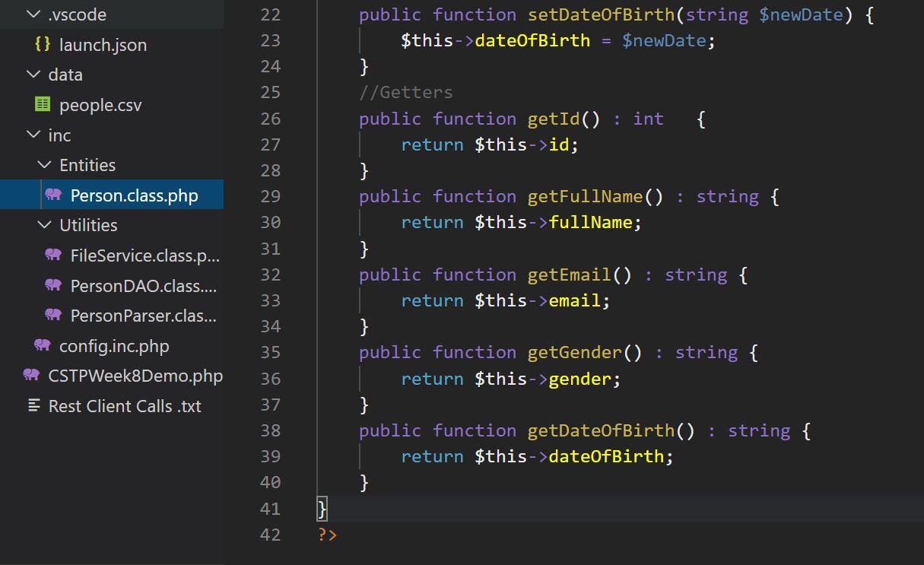Click the //Getters comment
The image size is (924, 565).
click(406, 92)
